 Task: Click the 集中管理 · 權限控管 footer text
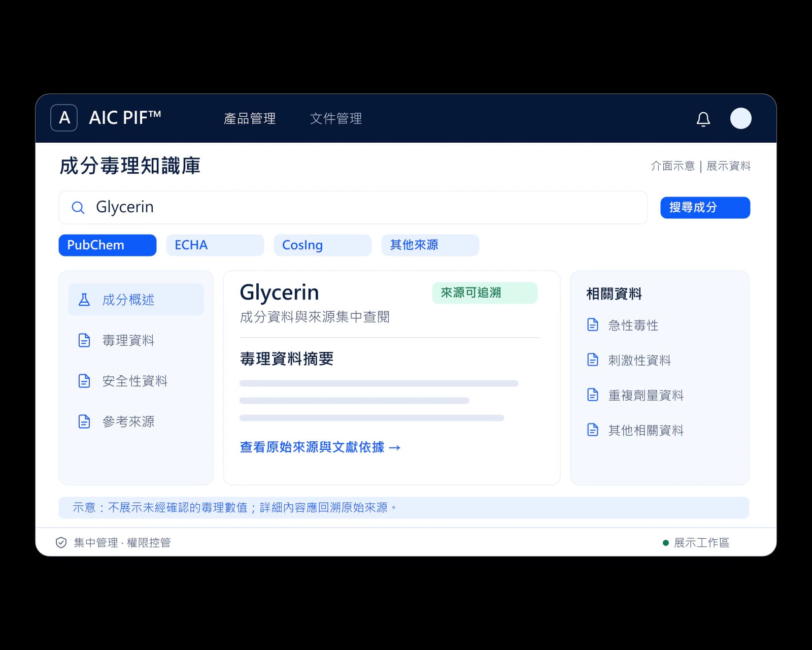point(122,543)
